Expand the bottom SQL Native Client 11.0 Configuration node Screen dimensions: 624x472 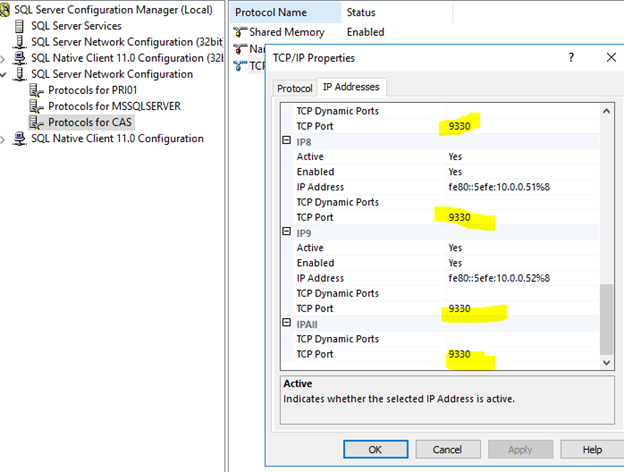pyautogui.click(x=3, y=140)
